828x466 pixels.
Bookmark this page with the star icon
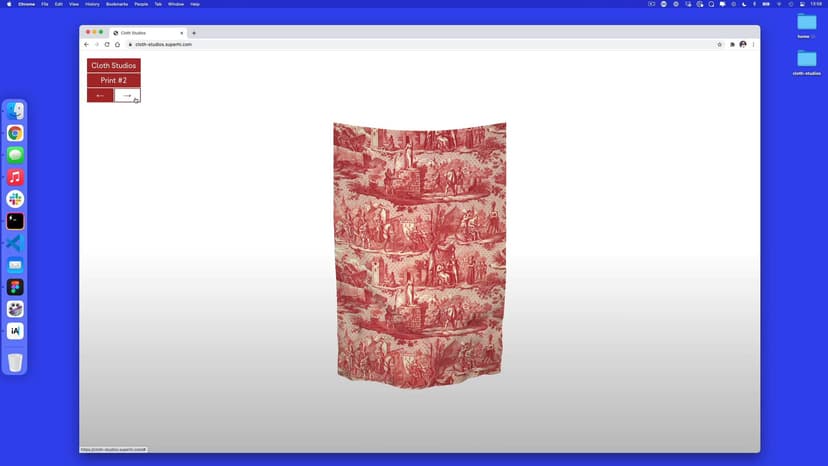coord(720,44)
